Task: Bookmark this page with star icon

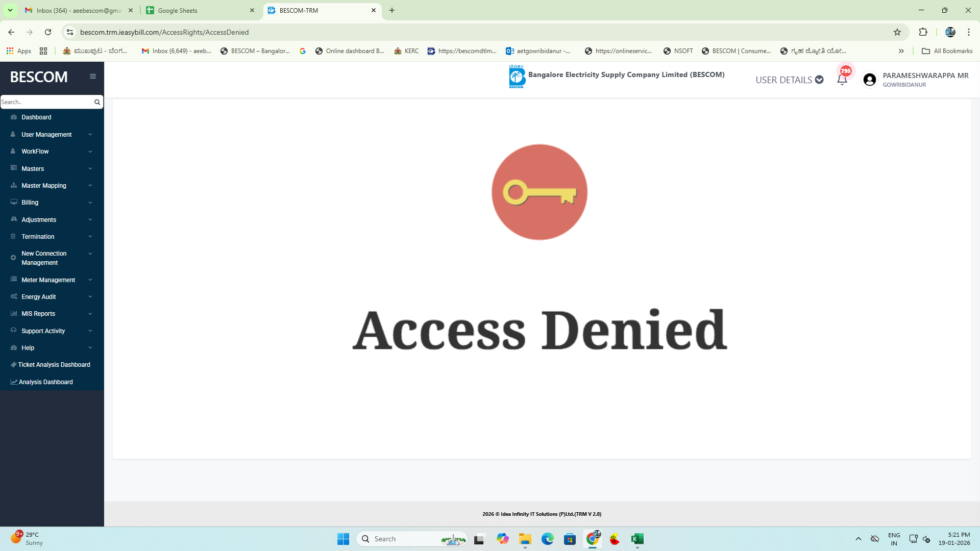Action: click(x=897, y=32)
